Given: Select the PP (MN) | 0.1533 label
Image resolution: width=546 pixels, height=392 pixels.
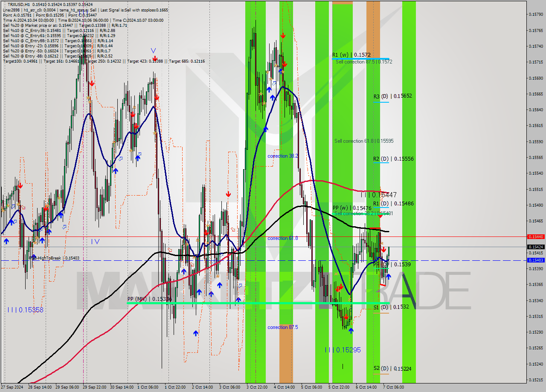Looking at the screenshot, I should 149,299.
